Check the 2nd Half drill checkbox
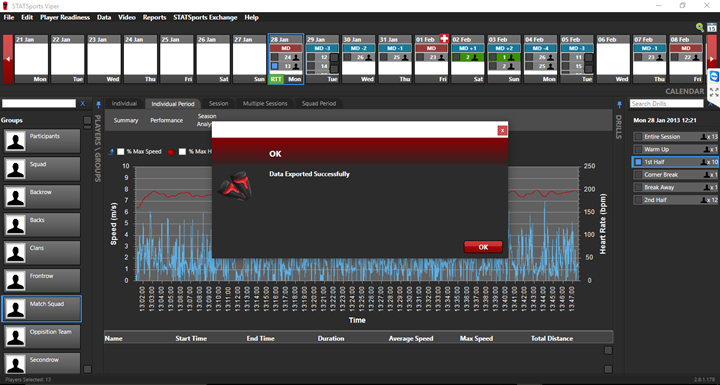Screen dimensions: 720x385 pos(638,200)
